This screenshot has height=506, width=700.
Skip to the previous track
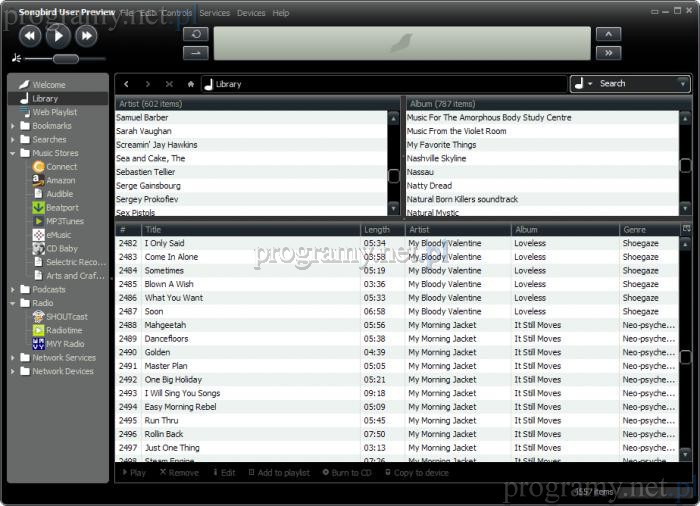pyautogui.click(x=29, y=36)
